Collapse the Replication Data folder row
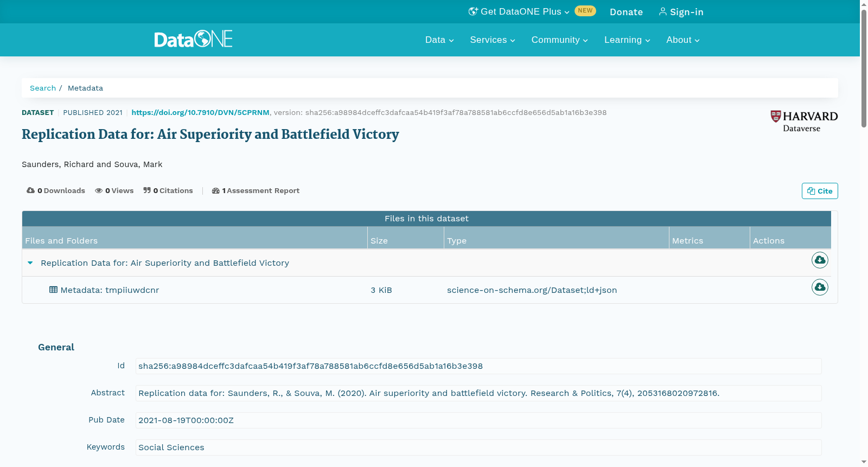The height and width of the screenshot is (467, 868). [x=30, y=263]
